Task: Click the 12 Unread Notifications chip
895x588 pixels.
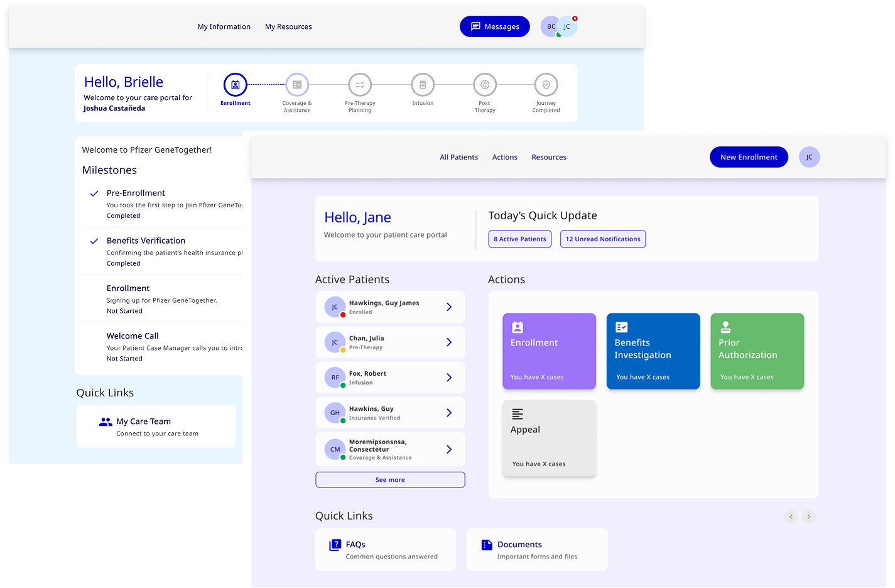Action: [602, 239]
